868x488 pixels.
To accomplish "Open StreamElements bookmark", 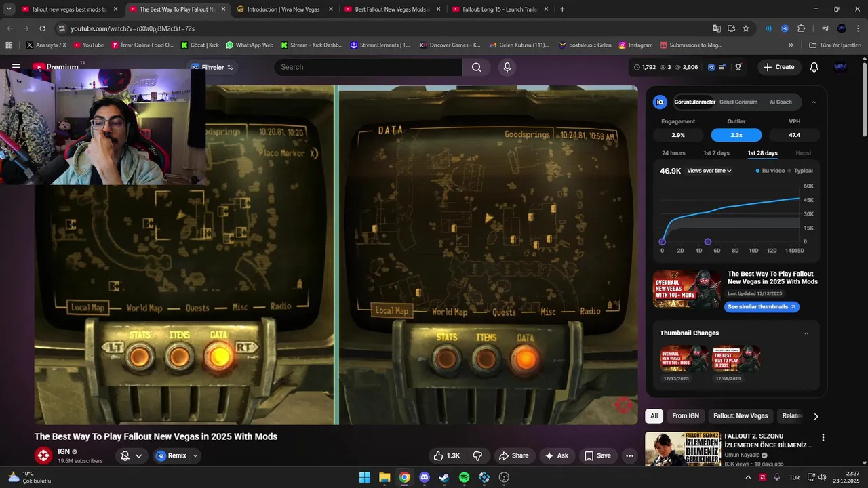I will 380,45.
